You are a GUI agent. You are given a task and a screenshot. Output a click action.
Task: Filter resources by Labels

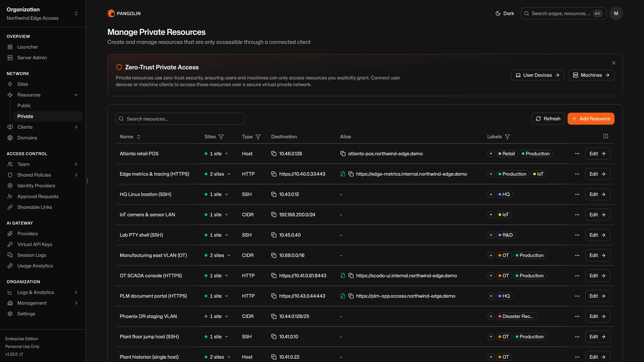tap(507, 137)
